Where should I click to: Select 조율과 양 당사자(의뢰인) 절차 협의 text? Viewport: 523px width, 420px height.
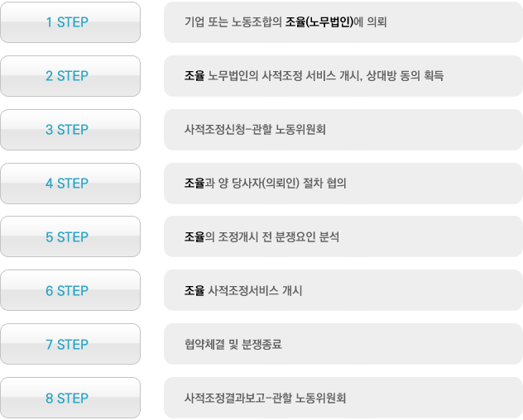click(x=265, y=183)
